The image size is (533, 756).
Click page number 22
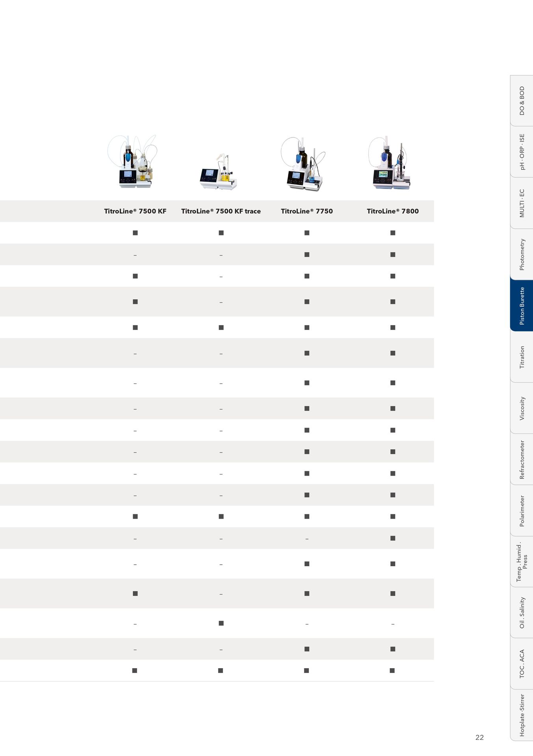(479, 737)
